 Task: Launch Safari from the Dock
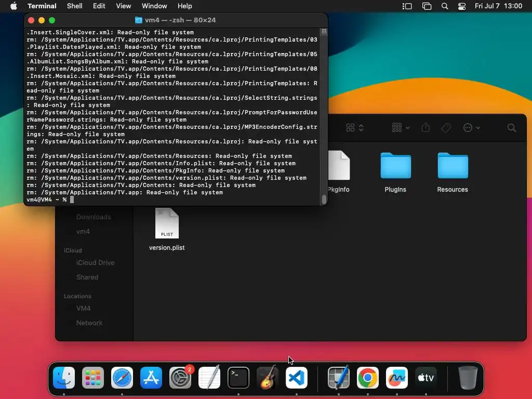122,378
